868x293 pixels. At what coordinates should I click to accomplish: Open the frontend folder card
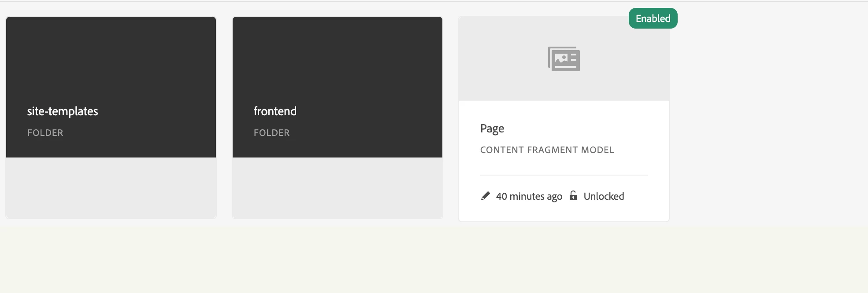click(x=338, y=117)
